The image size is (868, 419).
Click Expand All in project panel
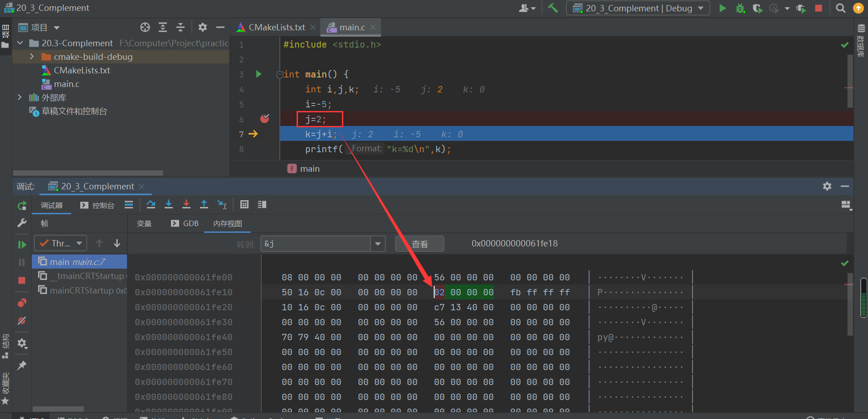pos(163,28)
